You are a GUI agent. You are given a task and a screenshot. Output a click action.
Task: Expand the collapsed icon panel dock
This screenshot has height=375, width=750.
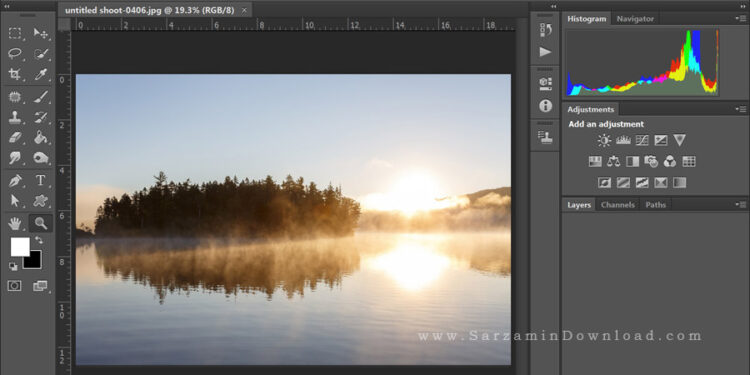[x=553, y=7]
